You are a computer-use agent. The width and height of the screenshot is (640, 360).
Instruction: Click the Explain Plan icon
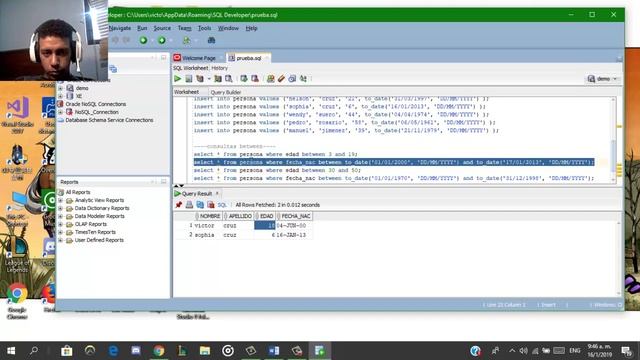click(x=200, y=79)
